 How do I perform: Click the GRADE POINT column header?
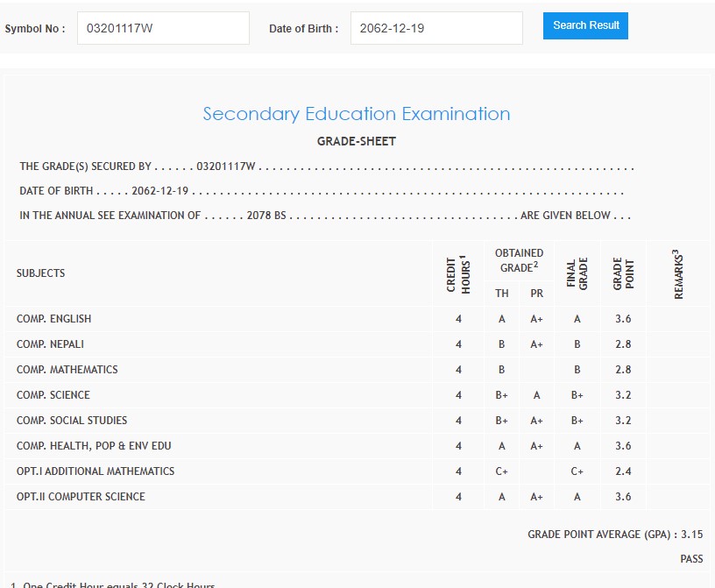[x=623, y=273]
